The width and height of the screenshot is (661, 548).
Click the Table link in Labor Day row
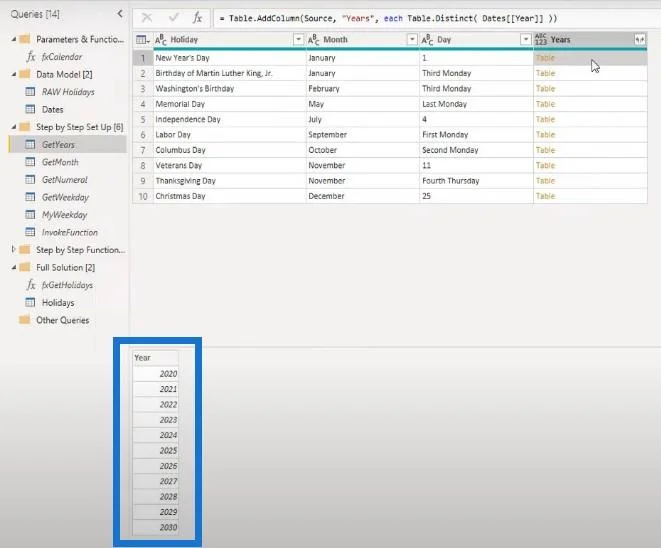click(545, 135)
